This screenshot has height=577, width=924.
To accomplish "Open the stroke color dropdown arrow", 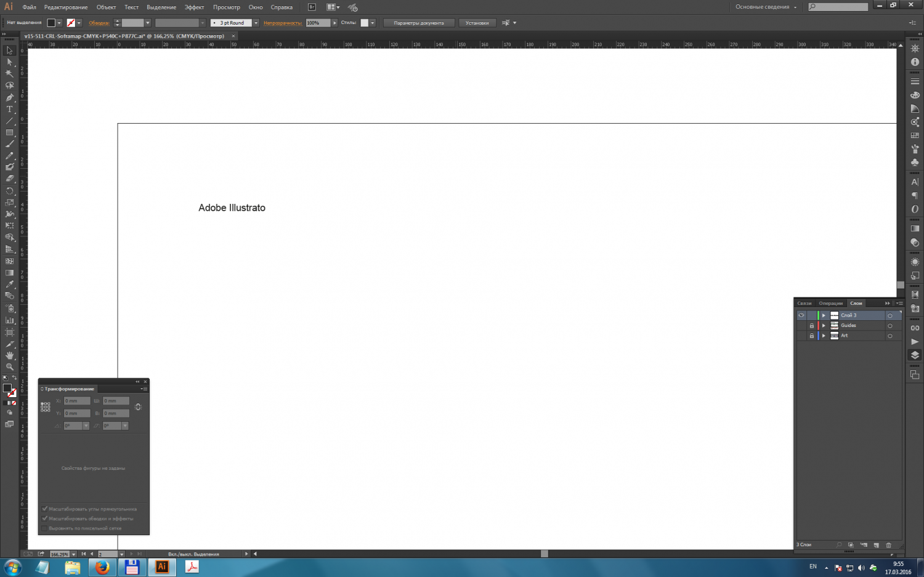I will tap(79, 23).
